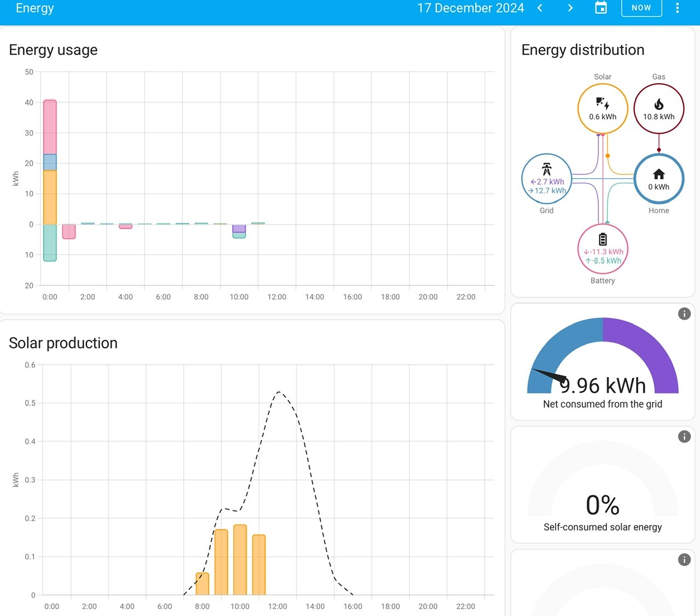This screenshot has height=616, width=700.
Task: Click the 10:00 solar production bar
Action: tap(240, 560)
